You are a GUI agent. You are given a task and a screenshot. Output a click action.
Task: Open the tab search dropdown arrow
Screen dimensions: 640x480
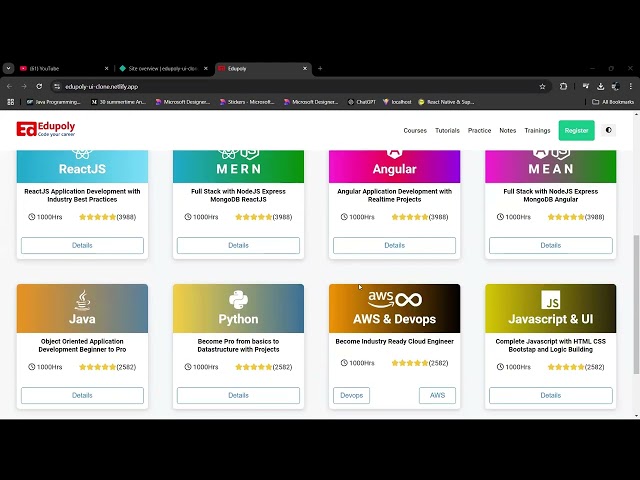[x=8, y=69]
